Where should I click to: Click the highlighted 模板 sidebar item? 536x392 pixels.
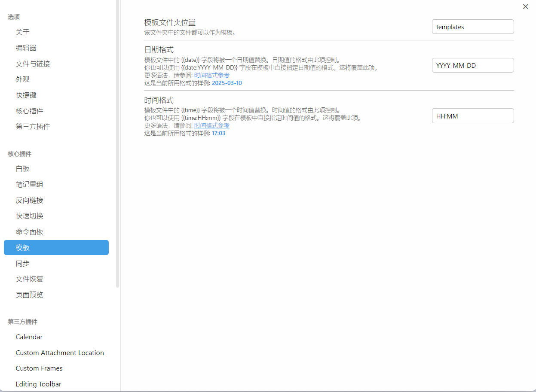pos(56,248)
